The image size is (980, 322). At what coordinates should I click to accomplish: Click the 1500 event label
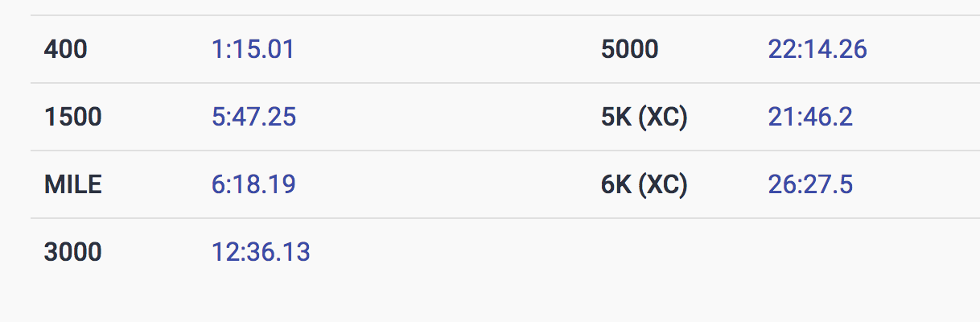73,118
